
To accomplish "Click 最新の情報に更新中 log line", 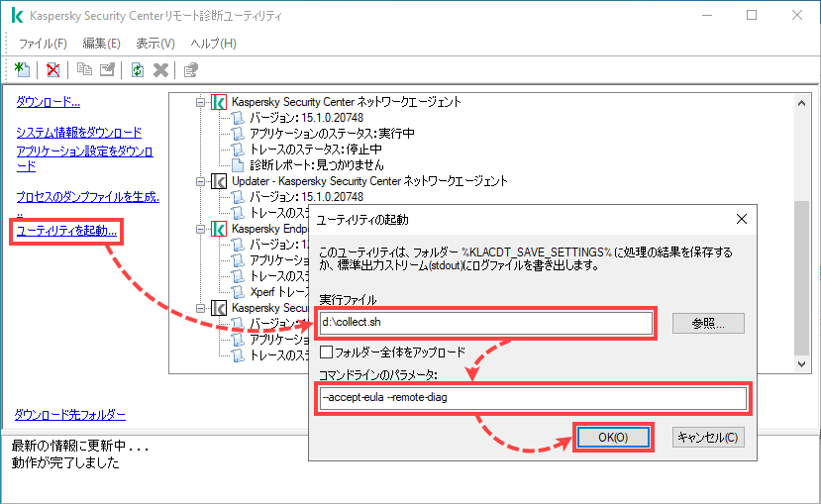I will point(80,446).
